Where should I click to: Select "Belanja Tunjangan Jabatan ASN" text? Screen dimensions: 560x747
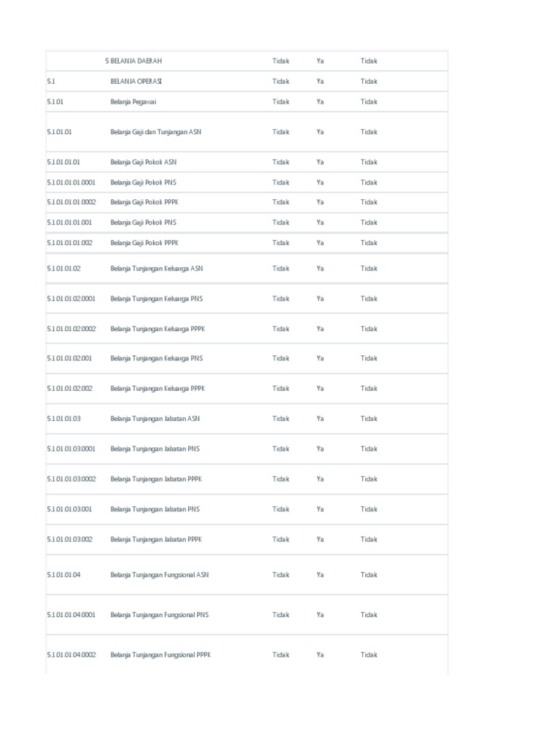pos(155,419)
